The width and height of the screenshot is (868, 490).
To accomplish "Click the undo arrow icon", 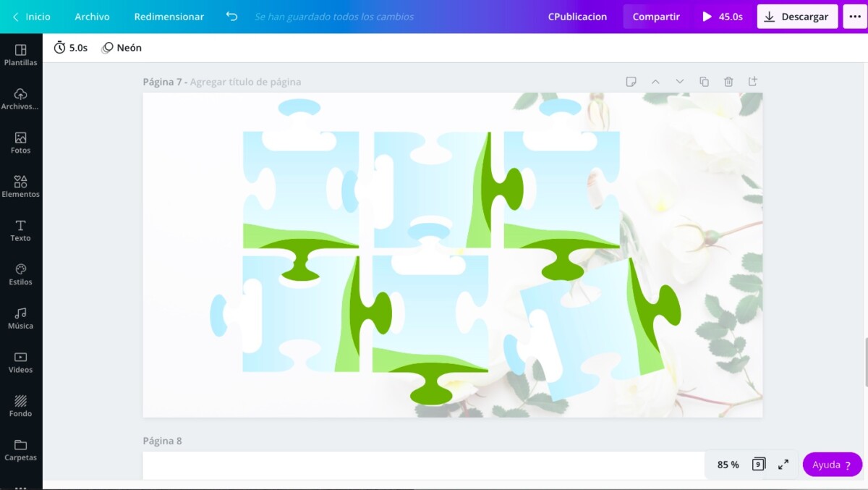I will click(x=231, y=17).
